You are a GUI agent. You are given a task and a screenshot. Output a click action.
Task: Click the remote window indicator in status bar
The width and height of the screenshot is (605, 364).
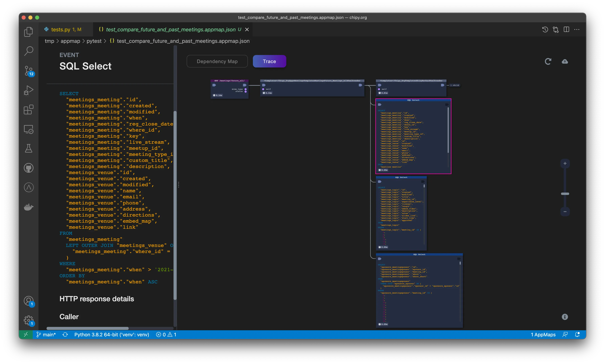point(26,334)
